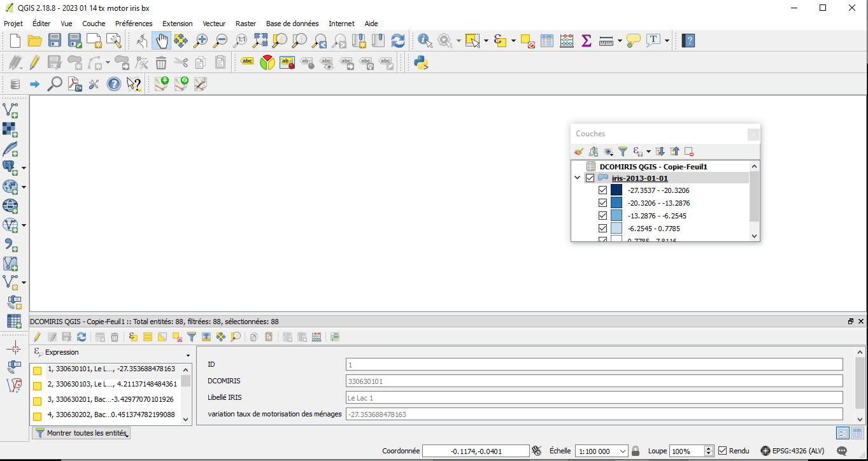Switch to form view in attribute table
Screen dimensions: 868x461
pos(843,433)
